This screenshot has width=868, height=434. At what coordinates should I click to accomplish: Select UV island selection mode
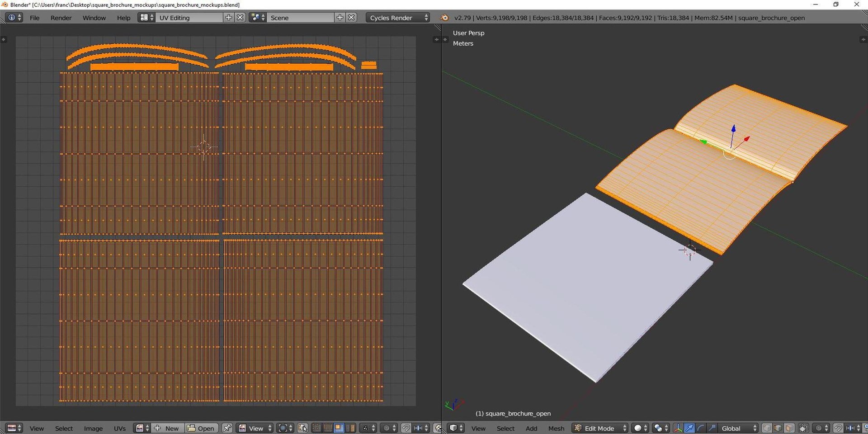pyautogui.click(x=350, y=428)
